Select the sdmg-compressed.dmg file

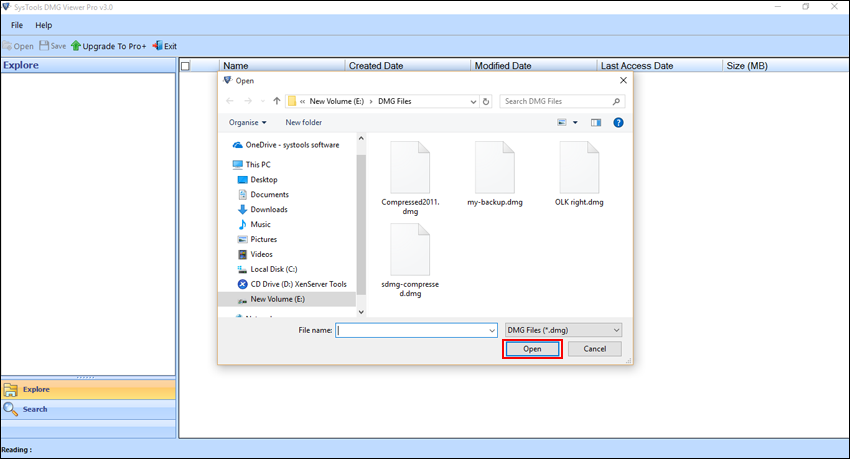point(410,261)
